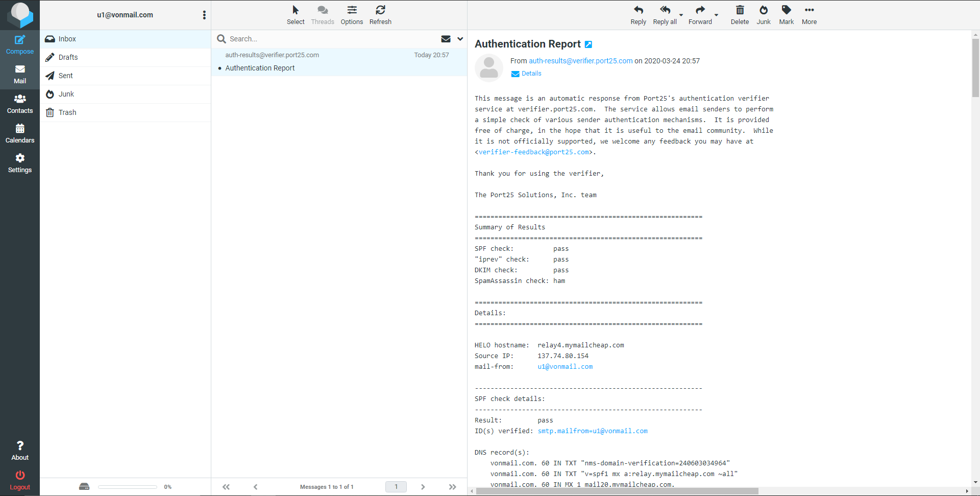980x496 pixels.
Task: Open the Trash folder
Action: 125,112
